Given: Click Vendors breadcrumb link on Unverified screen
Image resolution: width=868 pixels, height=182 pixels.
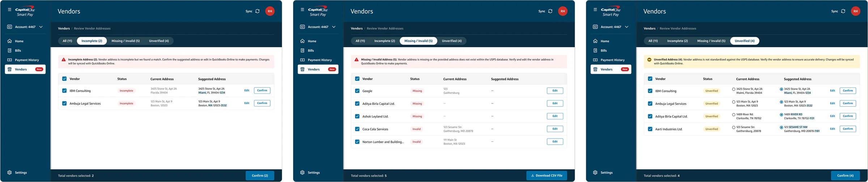Looking at the screenshot, I should (x=650, y=28).
